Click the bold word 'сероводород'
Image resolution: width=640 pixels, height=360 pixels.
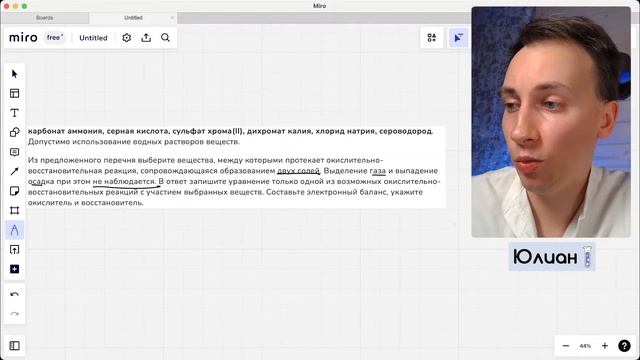(405, 131)
